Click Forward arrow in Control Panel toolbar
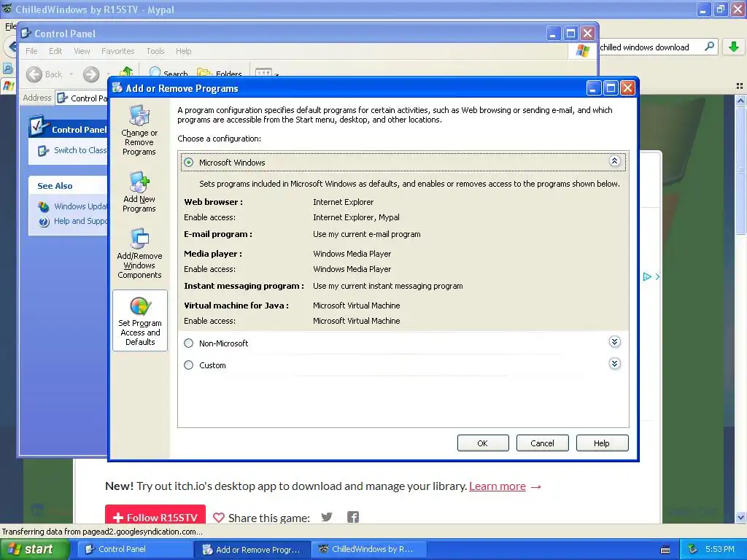The image size is (747, 560). click(x=91, y=74)
